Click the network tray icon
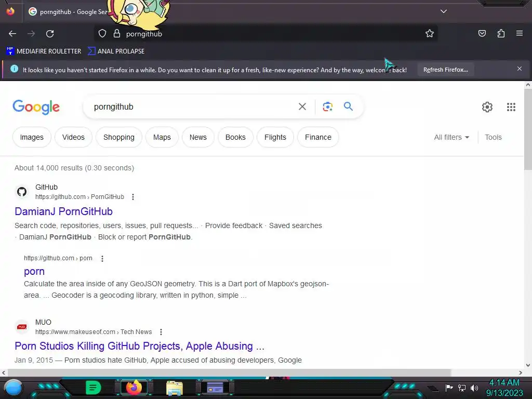 pyautogui.click(x=462, y=388)
